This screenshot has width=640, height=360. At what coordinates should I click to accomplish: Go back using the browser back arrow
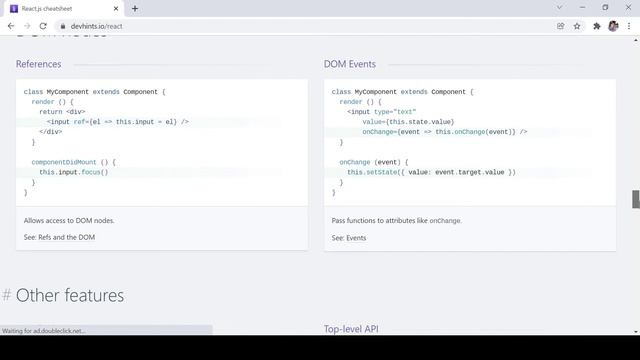[11, 26]
